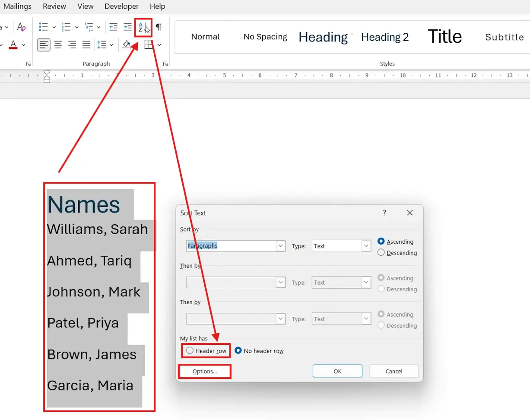The width and height of the screenshot is (530, 420).
Task: Open multilevel list dropdown arrow
Action: [98, 27]
